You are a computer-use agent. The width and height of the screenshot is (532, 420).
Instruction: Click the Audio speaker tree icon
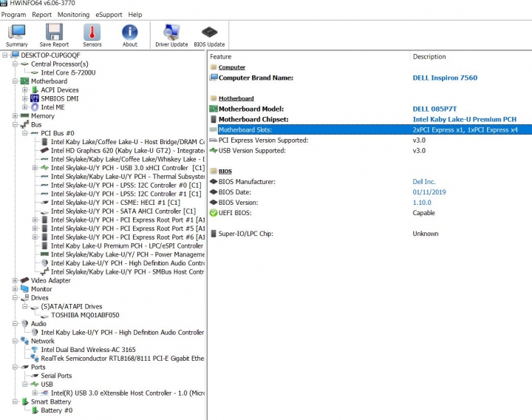(x=24, y=324)
